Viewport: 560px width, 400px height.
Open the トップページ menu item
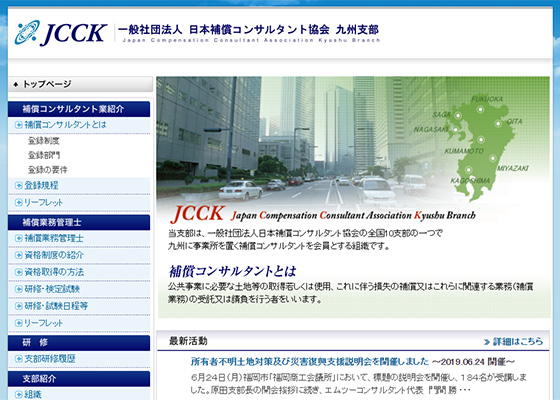pos(80,84)
